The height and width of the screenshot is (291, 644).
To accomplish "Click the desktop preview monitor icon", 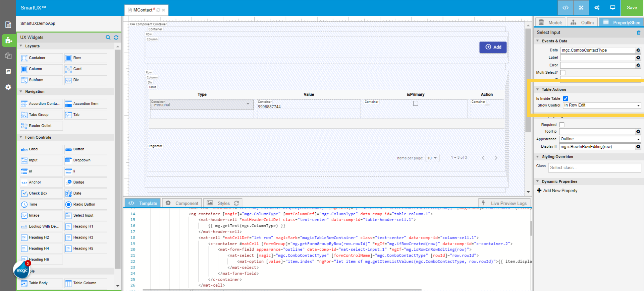I will [x=612, y=8].
